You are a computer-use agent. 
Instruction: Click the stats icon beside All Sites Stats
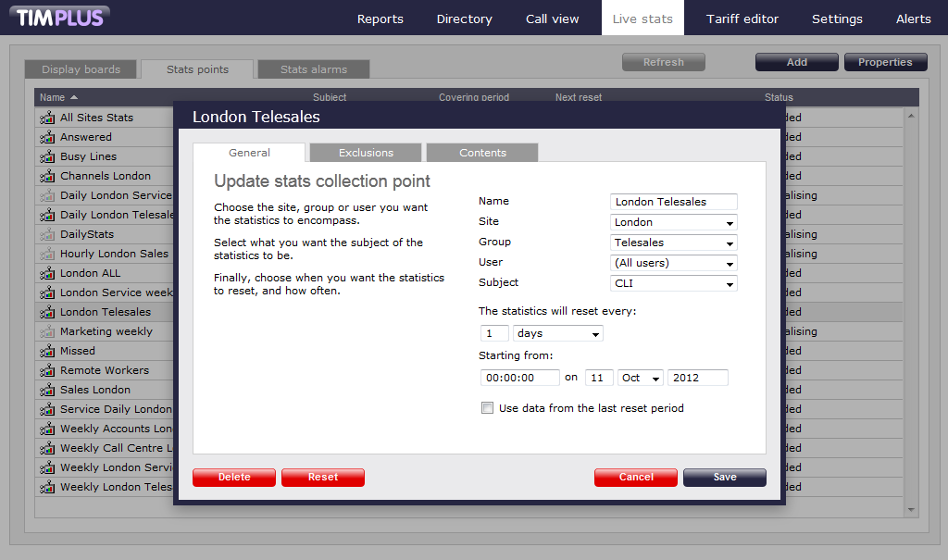tap(47, 118)
